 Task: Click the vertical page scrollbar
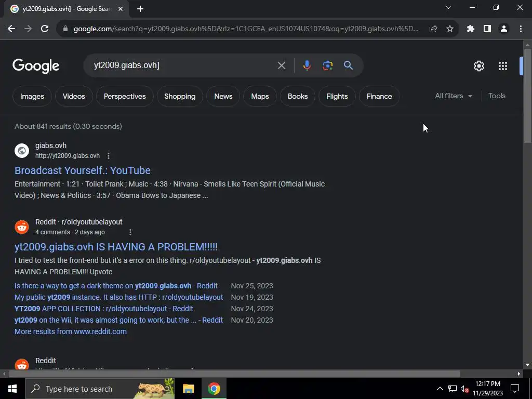(x=527, y=96)
